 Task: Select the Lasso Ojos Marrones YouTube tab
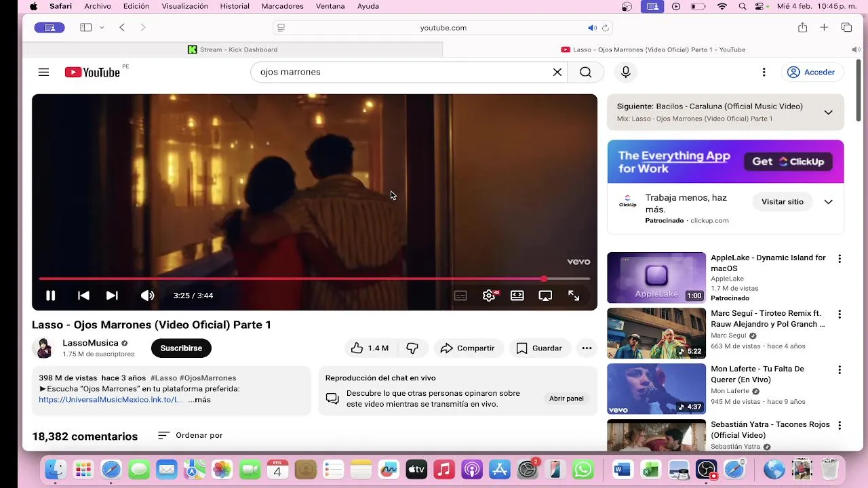tap(653, 49)
